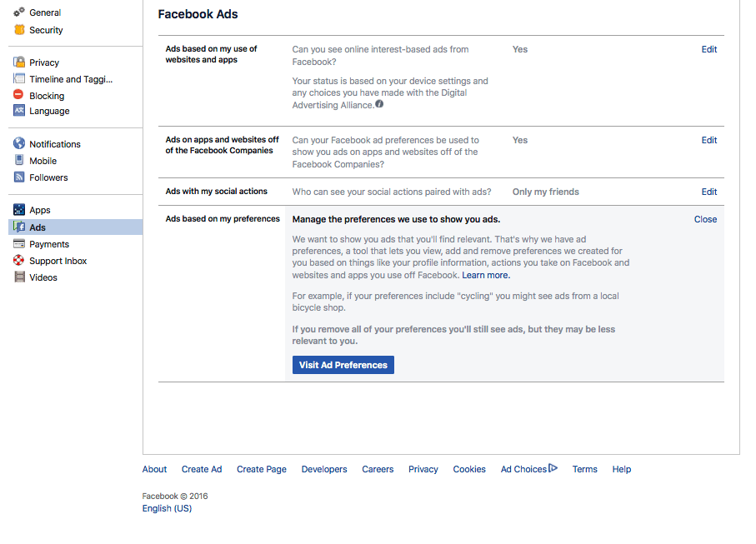Screen dimensions: 756x544
Task: Edit ads based on website use setting
Action: pyautogui.click(x=708, y=49)
